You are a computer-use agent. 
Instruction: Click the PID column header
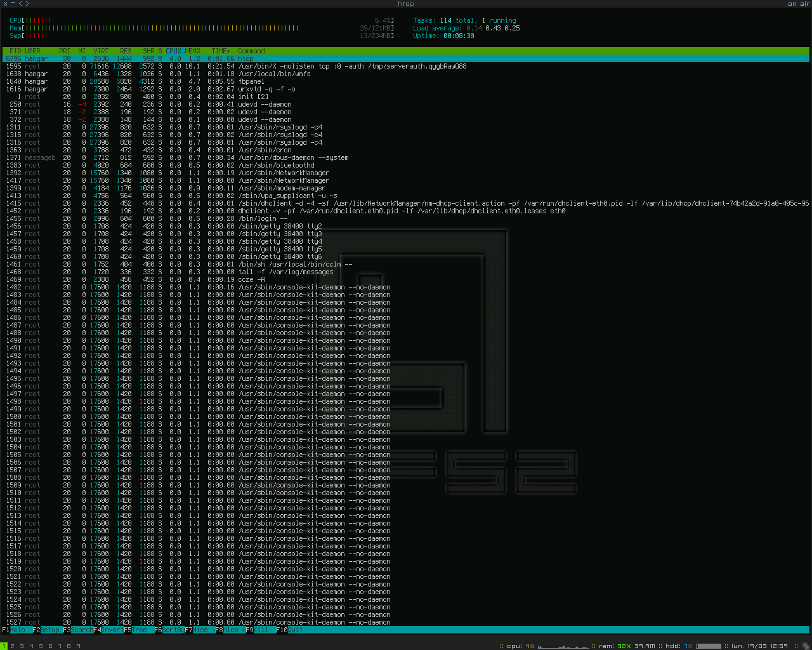(15, 51)
